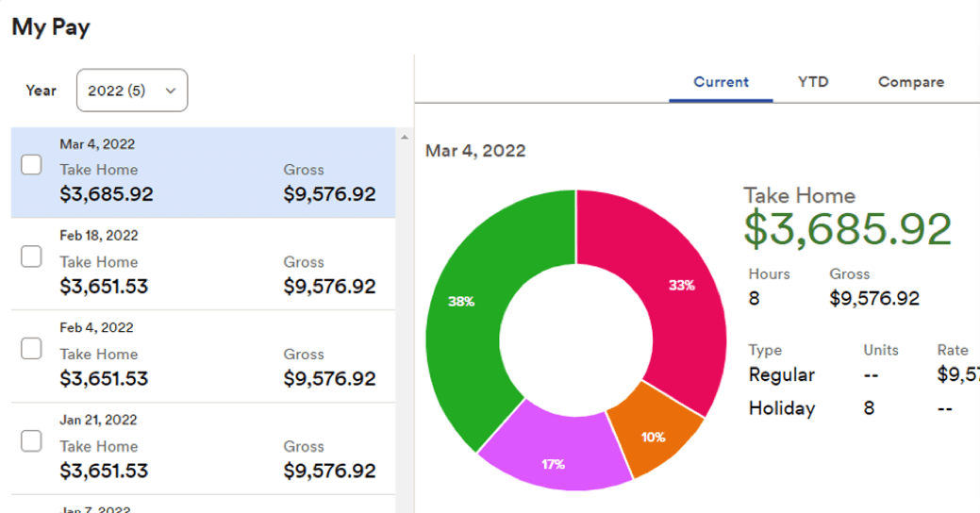Screen dimensions: 980x513
Task: Tick the Feb 4, 2022 pay checkbox
Action: click(31, 349)
